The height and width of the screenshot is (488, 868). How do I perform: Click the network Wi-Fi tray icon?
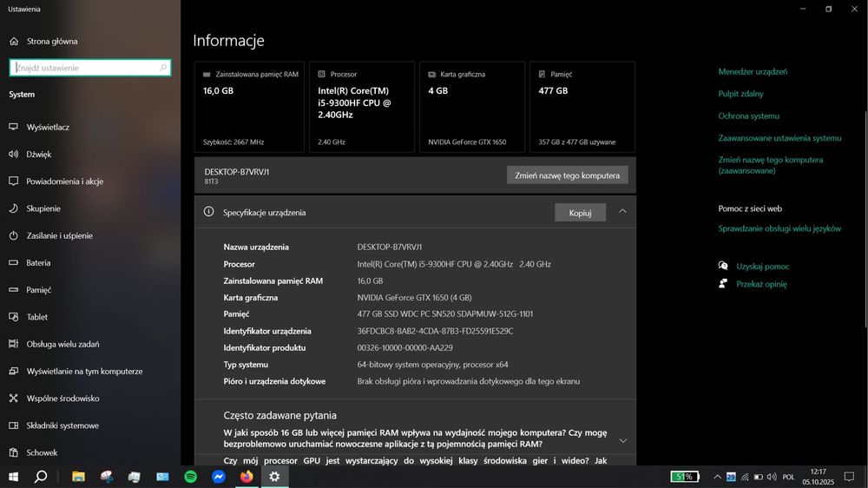pos(745,477)
